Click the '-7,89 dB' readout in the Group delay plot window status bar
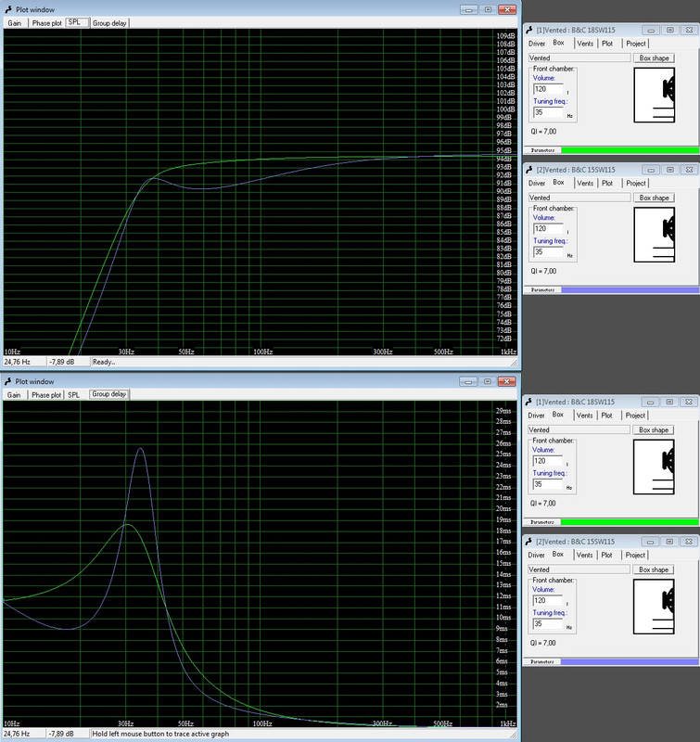Viewport: 700px width, 742px height. 61,734
